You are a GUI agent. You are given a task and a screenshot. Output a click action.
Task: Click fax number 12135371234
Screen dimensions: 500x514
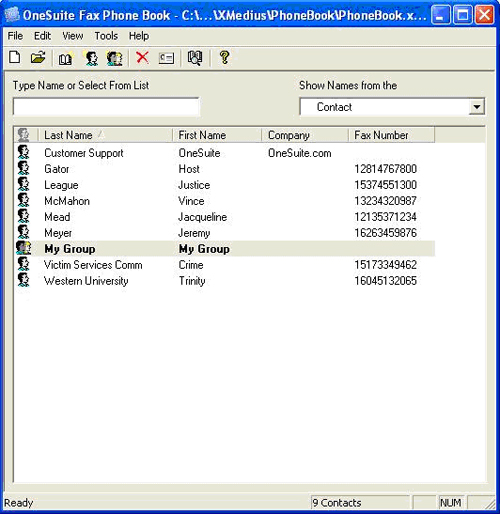pyautogui.click(x=386, y=217)
